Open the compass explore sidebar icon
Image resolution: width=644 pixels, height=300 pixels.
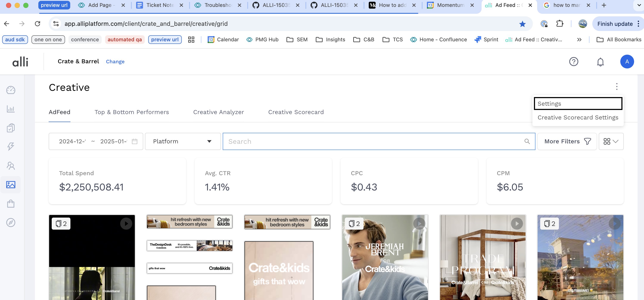[x=11, y=222]
